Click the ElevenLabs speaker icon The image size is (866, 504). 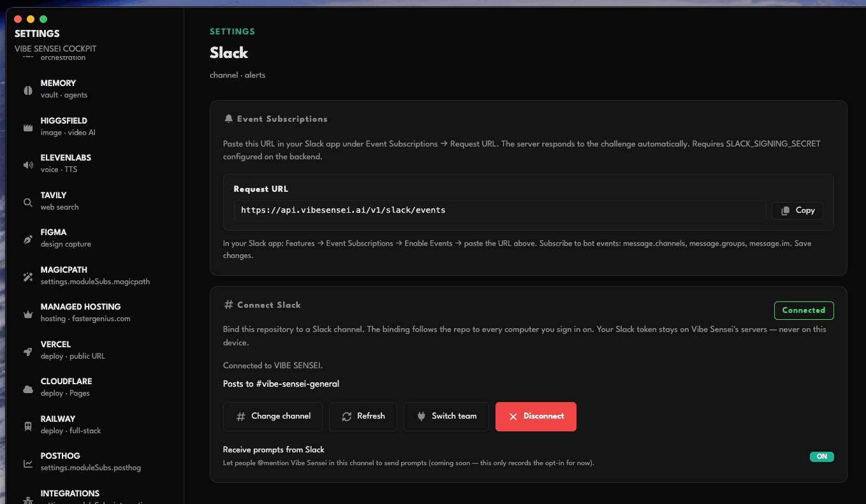[28, 165]
